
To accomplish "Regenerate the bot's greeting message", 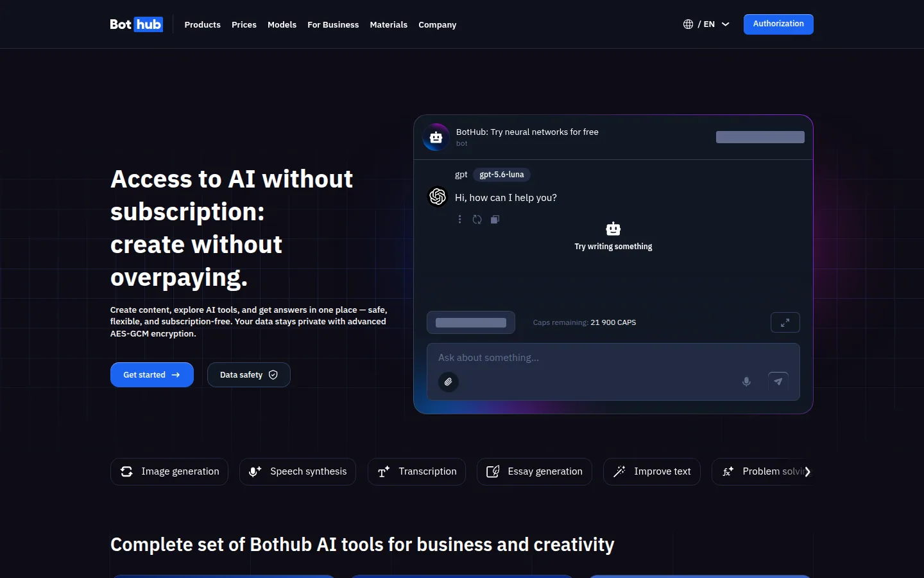I will 477,220.
